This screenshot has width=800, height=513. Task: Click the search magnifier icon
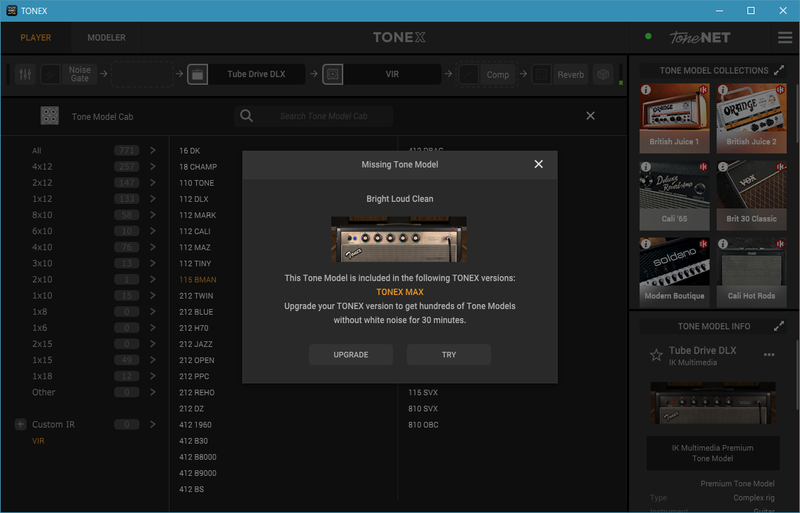[246, 116]
